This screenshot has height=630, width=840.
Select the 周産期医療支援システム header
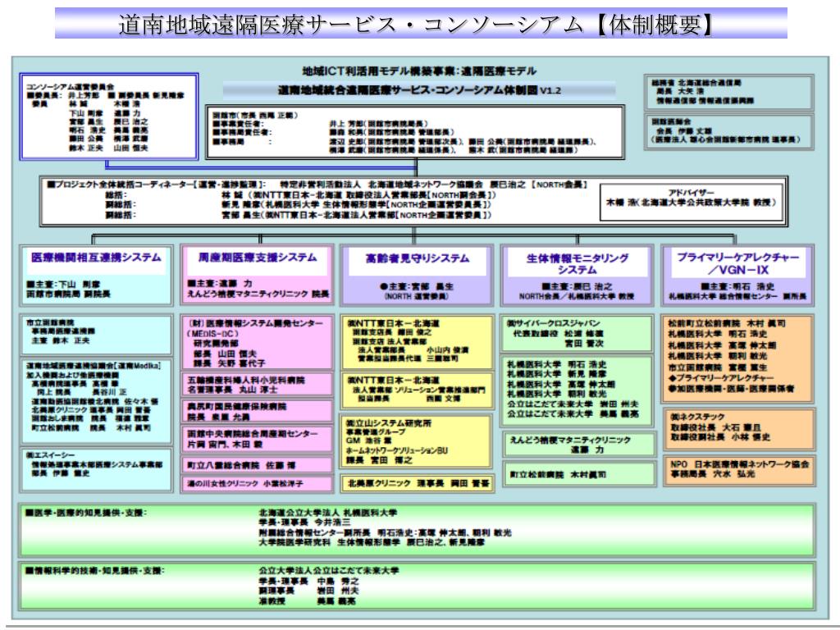pyautogui.click(x=258, y=257)
